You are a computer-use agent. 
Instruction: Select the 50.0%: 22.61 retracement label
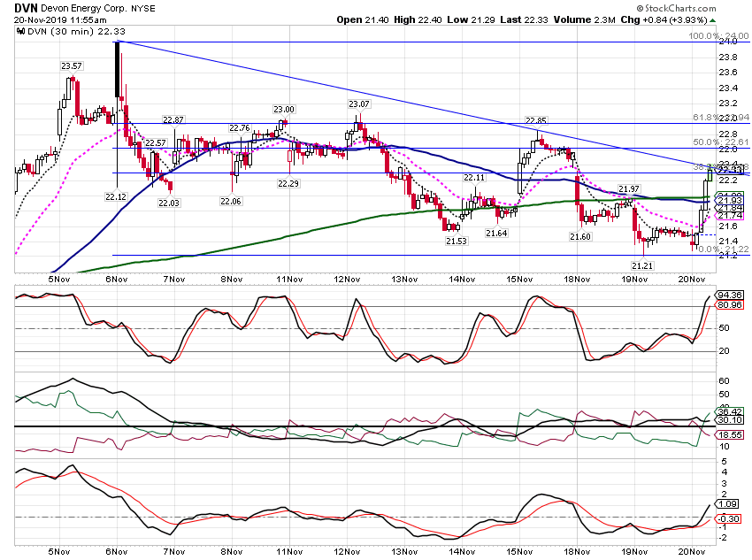721,142
